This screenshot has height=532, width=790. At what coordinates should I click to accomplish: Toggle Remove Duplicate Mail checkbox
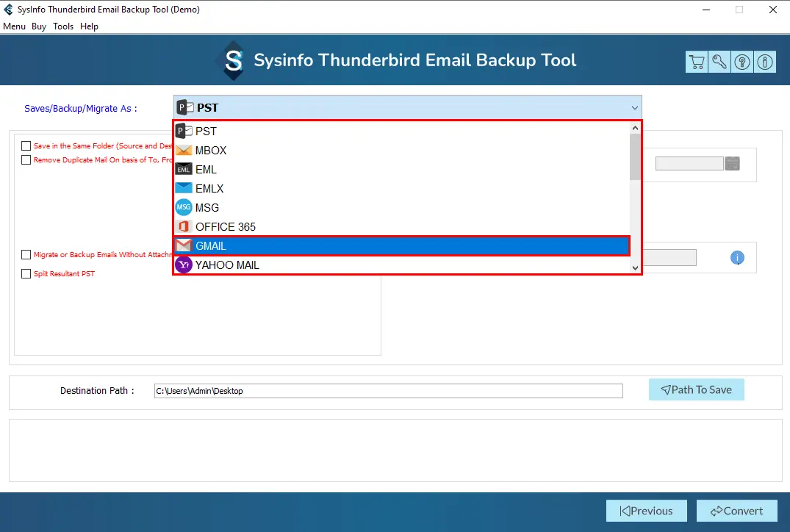pos(26,159)
